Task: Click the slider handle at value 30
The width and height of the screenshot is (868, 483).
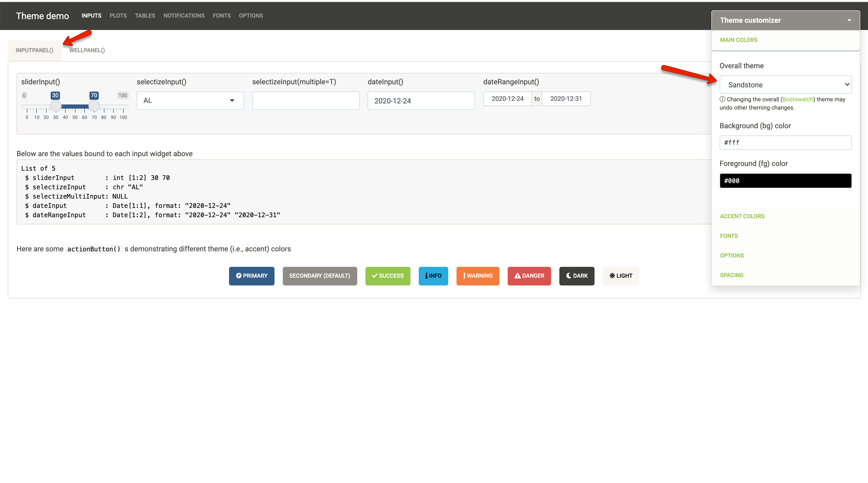Action: 55,106
